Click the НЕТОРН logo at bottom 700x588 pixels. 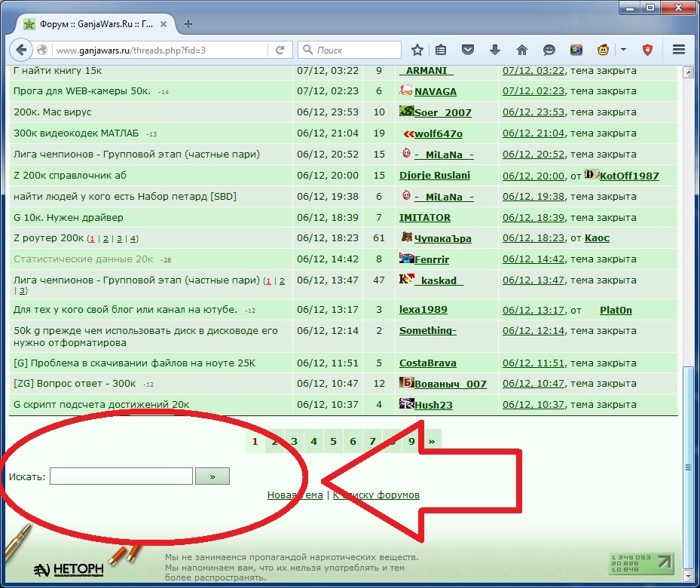point(69,569)
